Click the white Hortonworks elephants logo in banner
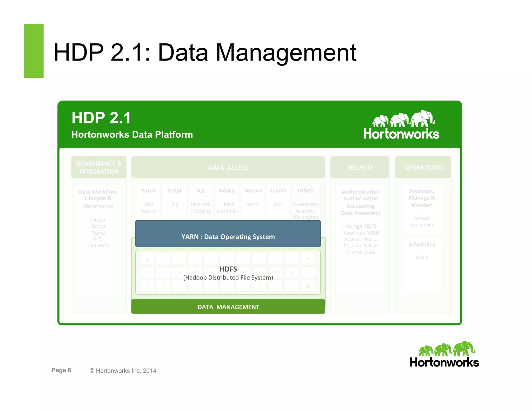This screenshot has height=411, width=532. [x=401, y=125]
